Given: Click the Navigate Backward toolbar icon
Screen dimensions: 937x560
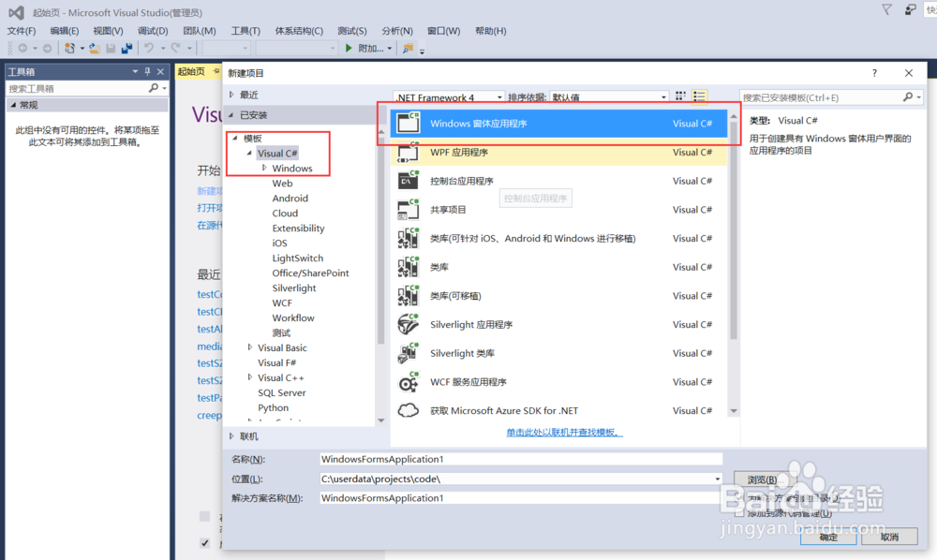Looking at the screenshot, I should [22, 49].
